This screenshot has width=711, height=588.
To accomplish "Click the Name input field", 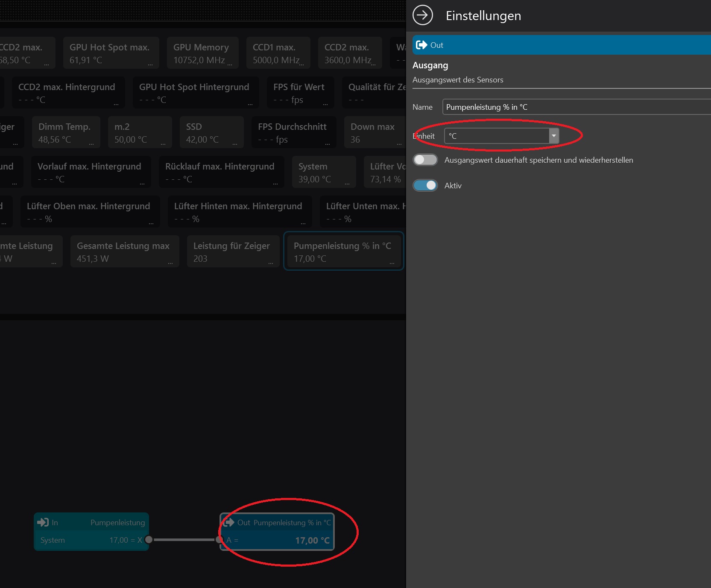I will pyautogui.click(x=576, y=107).
